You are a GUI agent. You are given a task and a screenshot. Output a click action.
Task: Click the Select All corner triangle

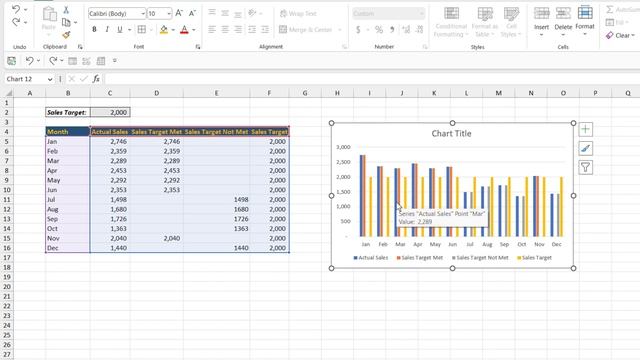point(8,93)
